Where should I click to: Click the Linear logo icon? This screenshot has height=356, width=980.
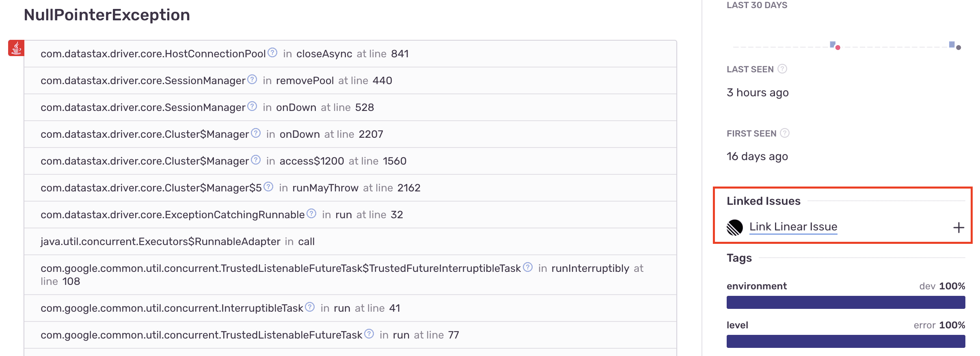click(735, 227)
